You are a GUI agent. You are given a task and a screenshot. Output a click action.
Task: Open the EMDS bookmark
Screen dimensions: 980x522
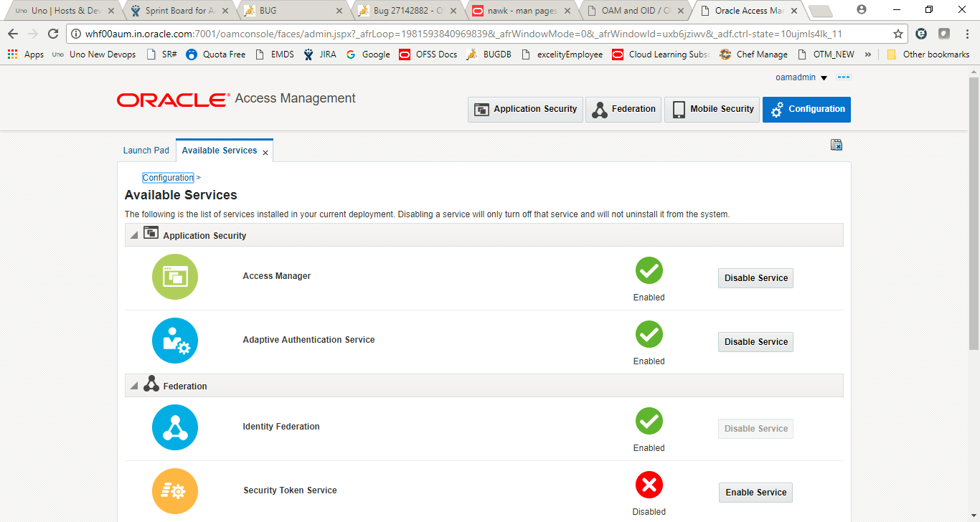click(275, 54)
